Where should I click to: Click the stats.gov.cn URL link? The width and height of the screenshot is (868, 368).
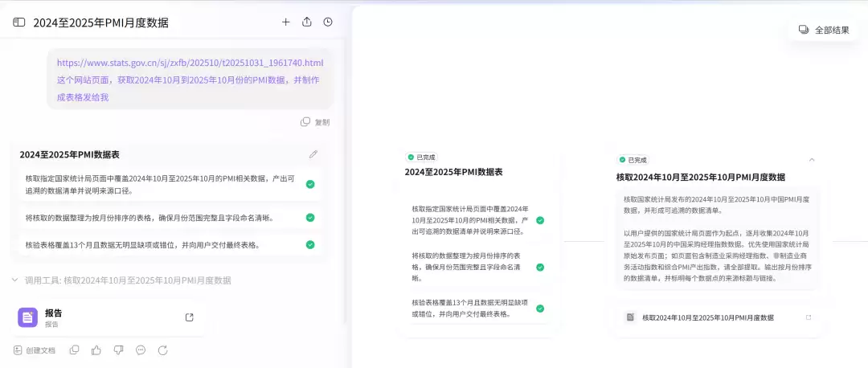pyautogui.click(x=190, y=63)
